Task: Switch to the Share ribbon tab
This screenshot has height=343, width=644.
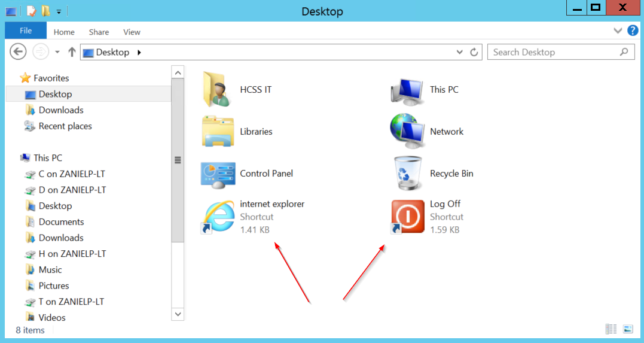Action: pos(99,32)
